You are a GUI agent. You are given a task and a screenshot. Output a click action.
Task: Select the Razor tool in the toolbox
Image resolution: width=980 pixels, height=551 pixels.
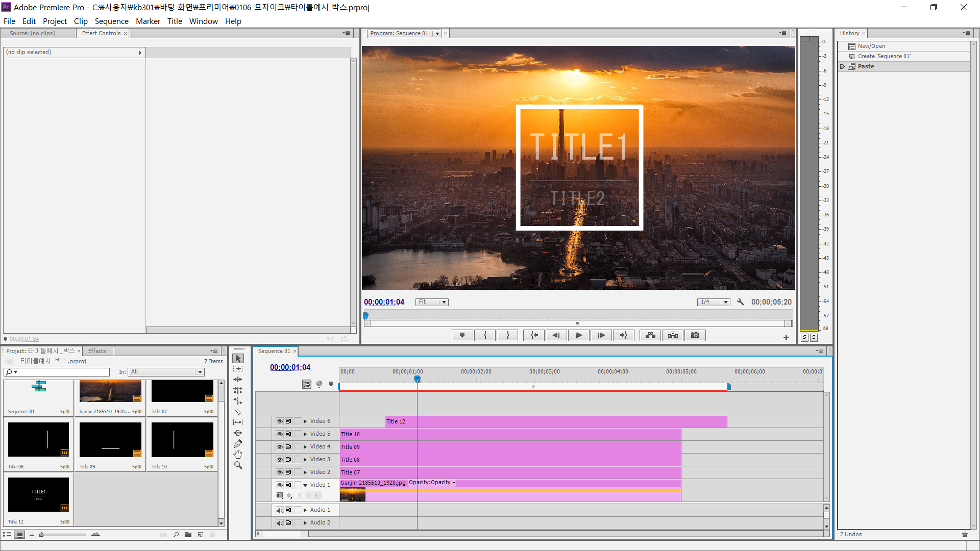[237, 412]
